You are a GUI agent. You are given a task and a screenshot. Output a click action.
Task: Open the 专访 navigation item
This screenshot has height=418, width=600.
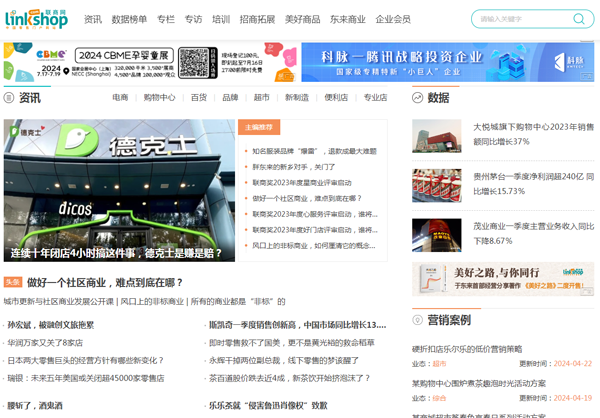pos(194,19)
